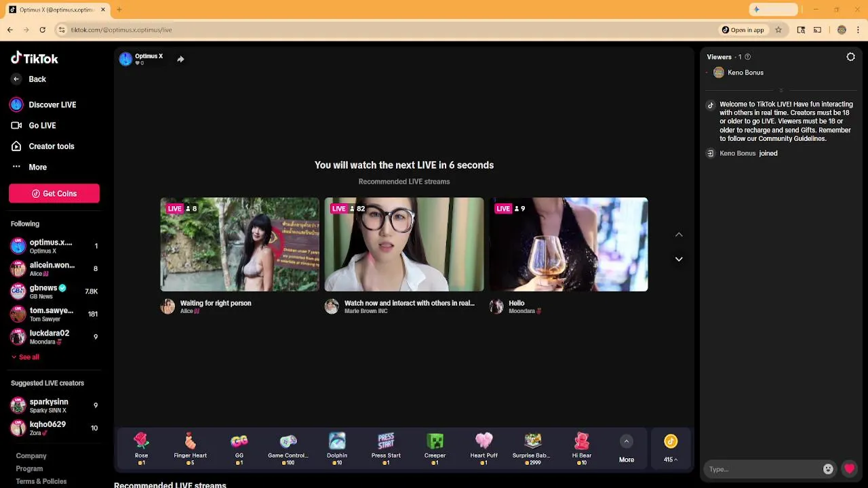This screenshot has height=488, width=868.
Task: Open Viewers info help icon
Action: coord(748,57)
